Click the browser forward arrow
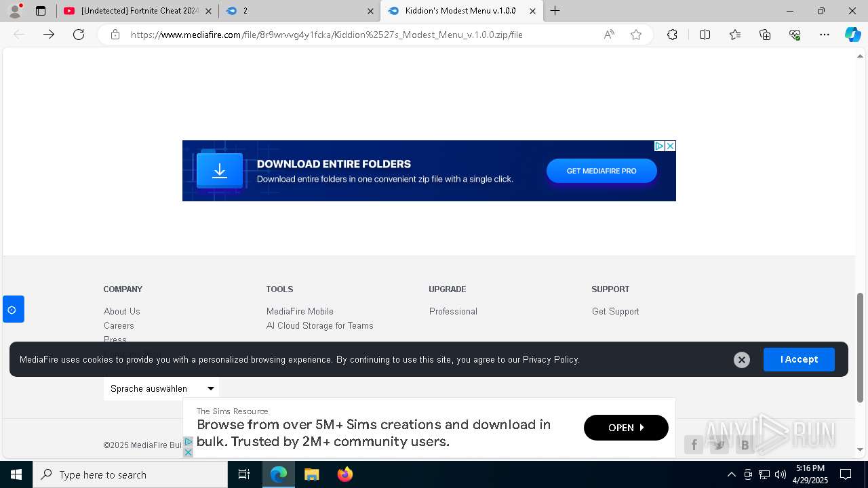868x488 pixels. [x=49, y=35]
